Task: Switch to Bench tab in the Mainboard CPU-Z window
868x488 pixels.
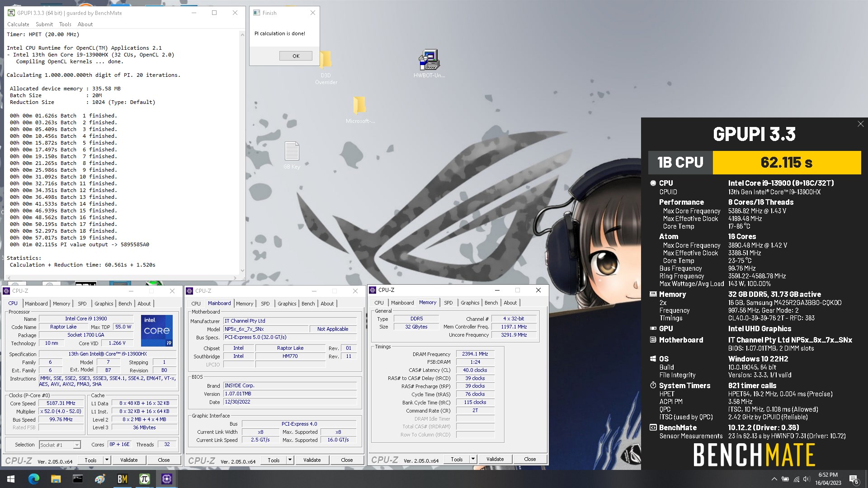Action: click(308, 304)
